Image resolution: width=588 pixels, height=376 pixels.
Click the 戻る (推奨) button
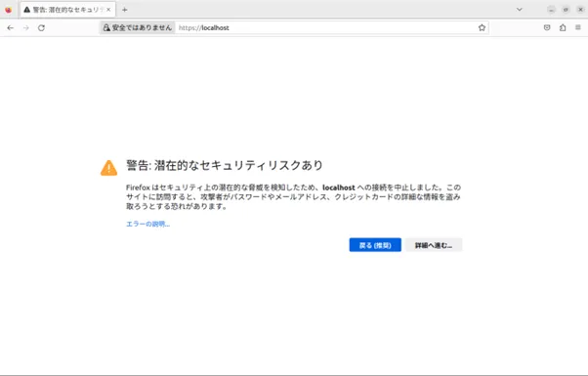click(x=375, y=245)
